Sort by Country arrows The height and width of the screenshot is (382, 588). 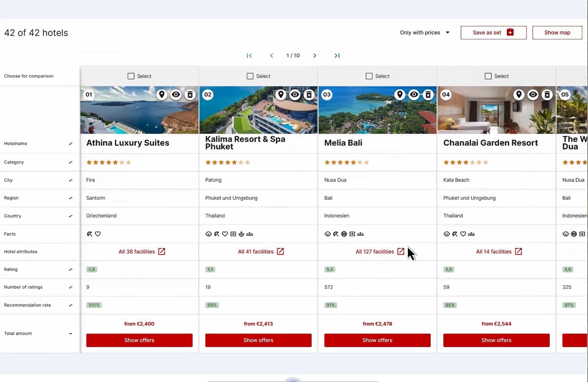[x=70, y=216]
